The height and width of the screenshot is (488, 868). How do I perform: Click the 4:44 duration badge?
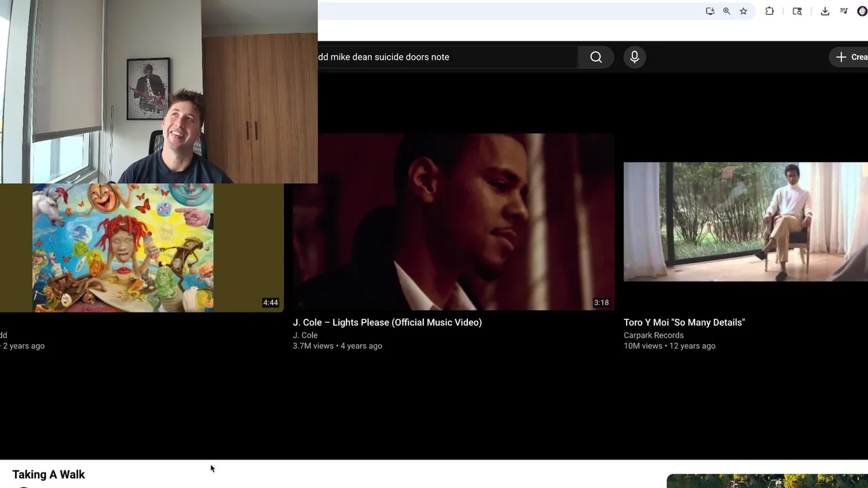point(271,303)
